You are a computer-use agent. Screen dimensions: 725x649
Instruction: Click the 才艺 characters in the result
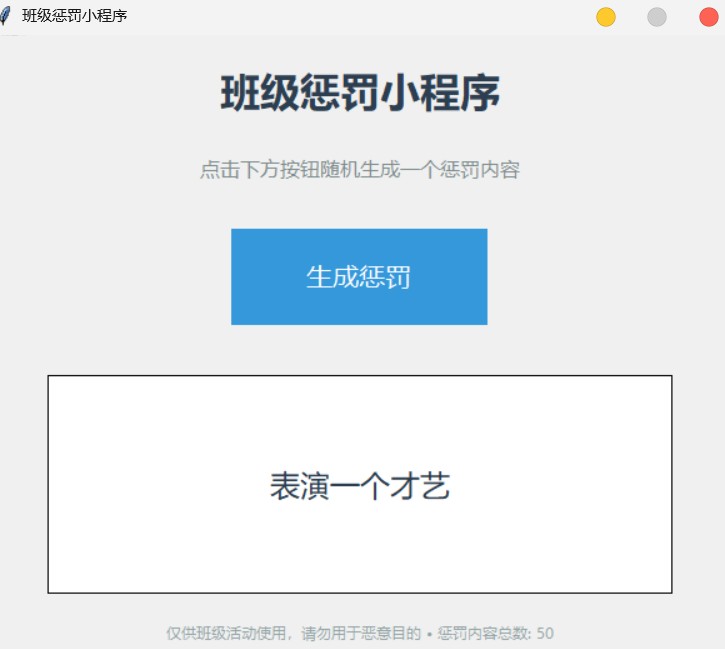coord(420,486)
